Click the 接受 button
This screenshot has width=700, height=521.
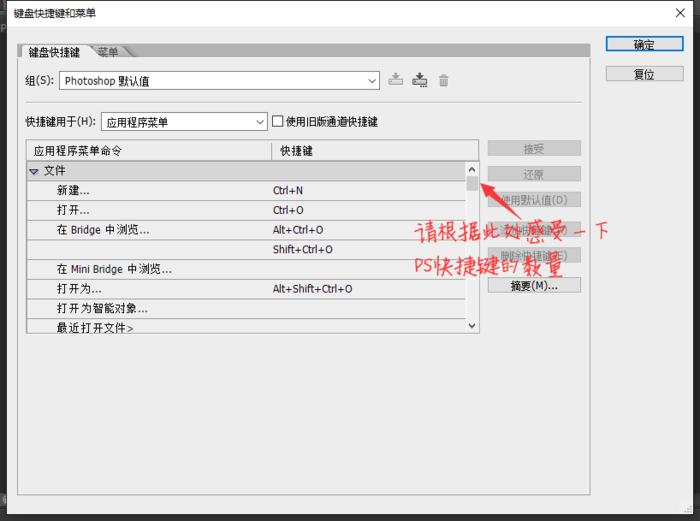pos(534,149)
